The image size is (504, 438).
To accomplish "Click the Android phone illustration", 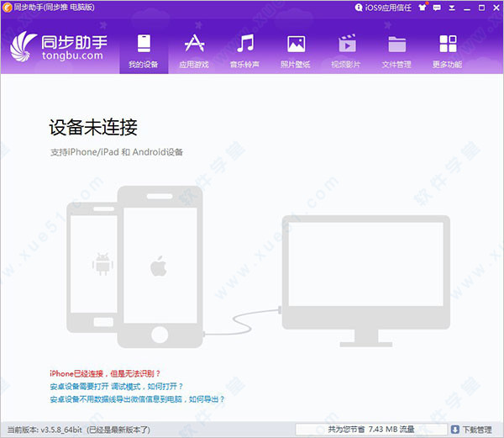I will coord(92,268).
